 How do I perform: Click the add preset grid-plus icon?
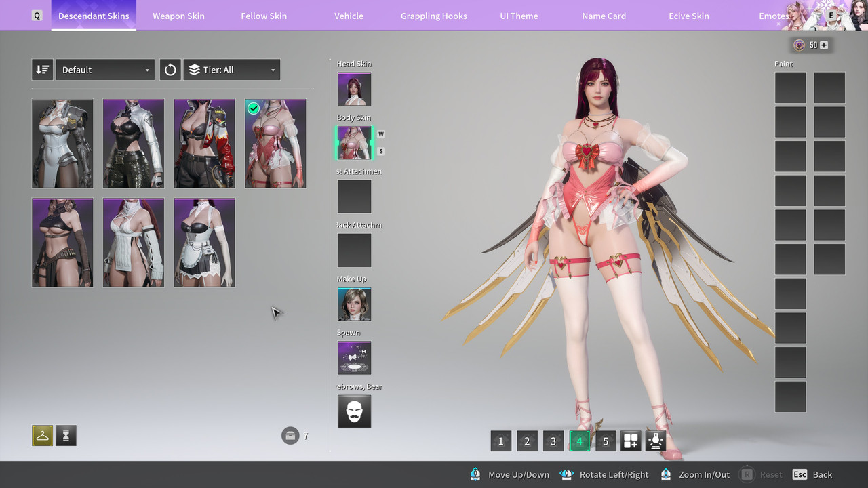pos(631,441)
